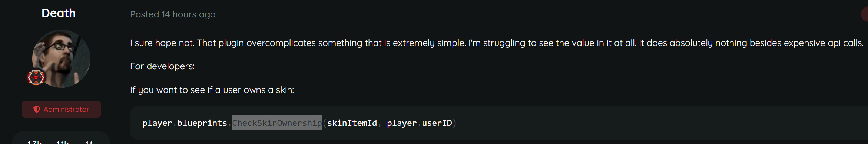Click skinItemId argument in code block
The width and height of the screenshot is (868, 144).
pos(352,123)
